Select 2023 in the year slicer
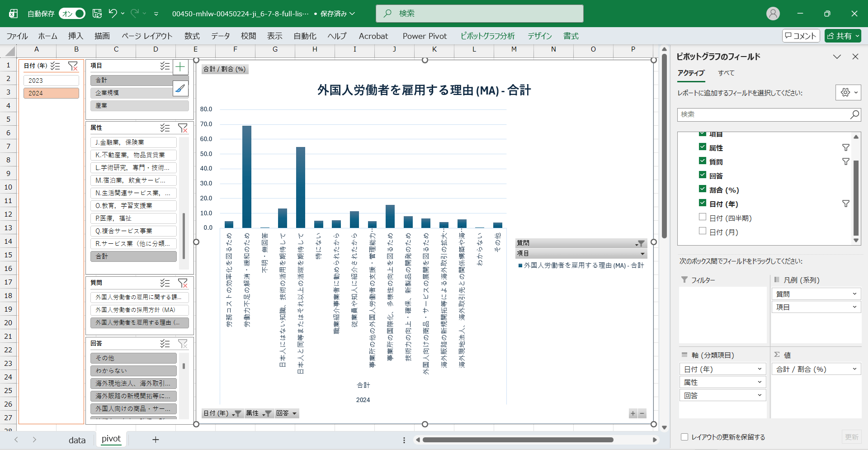Viewport: 868px width, 450px height. pyautogui.click(x=51, y=81)
